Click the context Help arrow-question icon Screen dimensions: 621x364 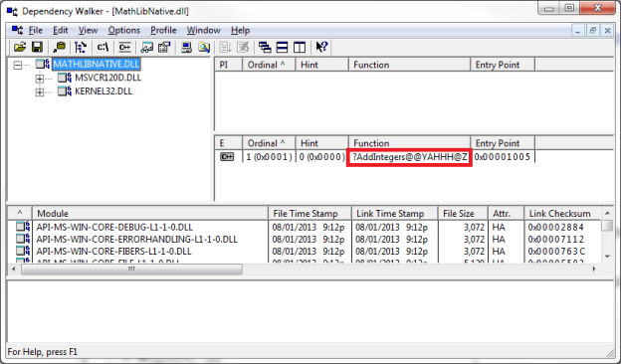[x=321, y=48]
